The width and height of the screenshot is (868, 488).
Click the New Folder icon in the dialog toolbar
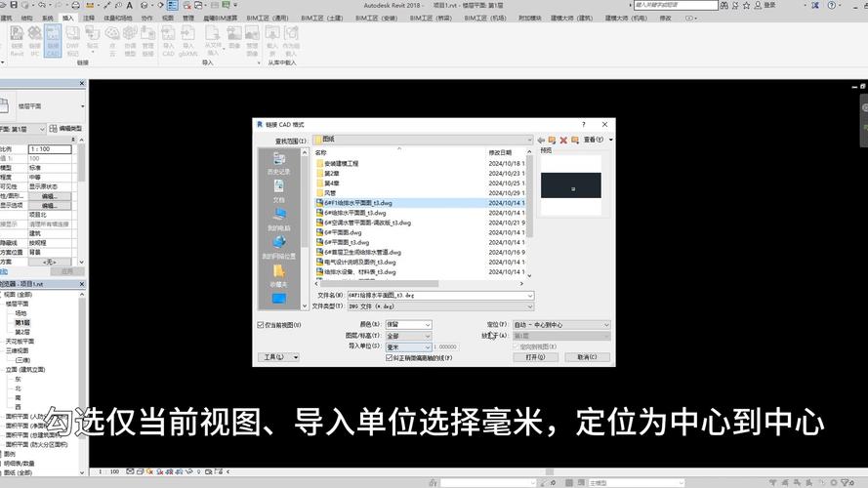pos(575,140)
